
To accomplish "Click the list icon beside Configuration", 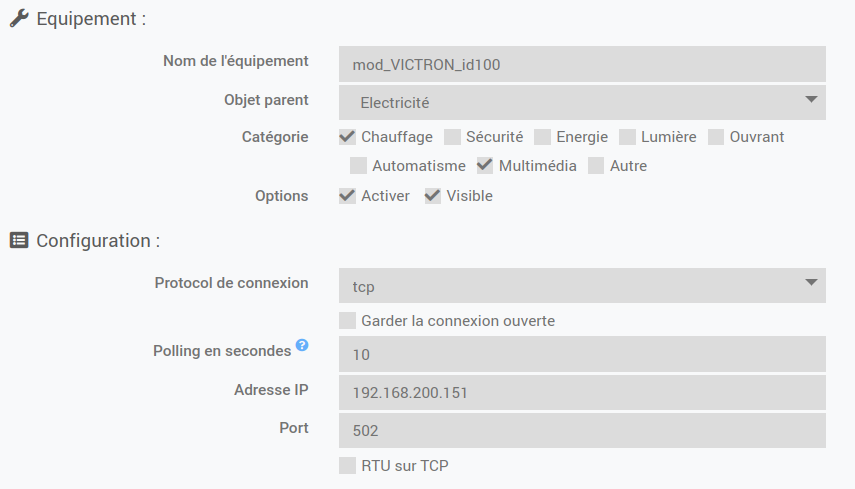I will [18, 240].
